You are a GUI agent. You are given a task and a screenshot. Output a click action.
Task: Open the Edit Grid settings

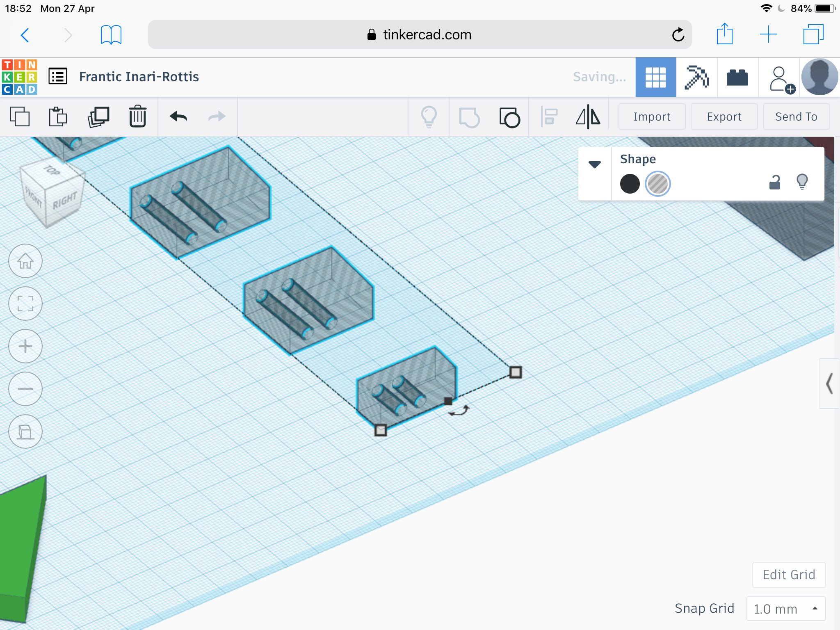(x=789, y=575)
